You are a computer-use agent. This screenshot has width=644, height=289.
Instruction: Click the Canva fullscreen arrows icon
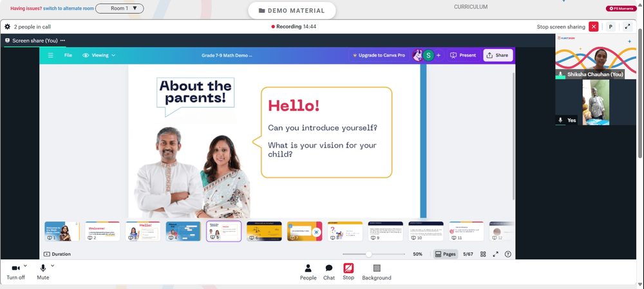[x=495, y=254]
